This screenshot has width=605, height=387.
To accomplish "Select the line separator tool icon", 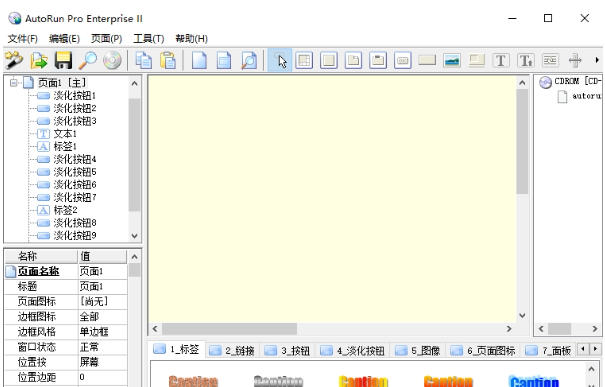I will pos(575,61).
